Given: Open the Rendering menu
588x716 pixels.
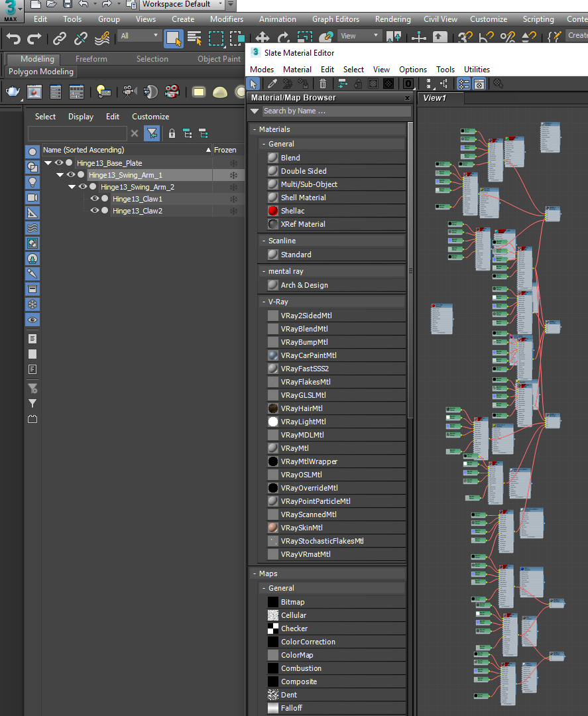Looking at the screenshot, I should [392, 19].
